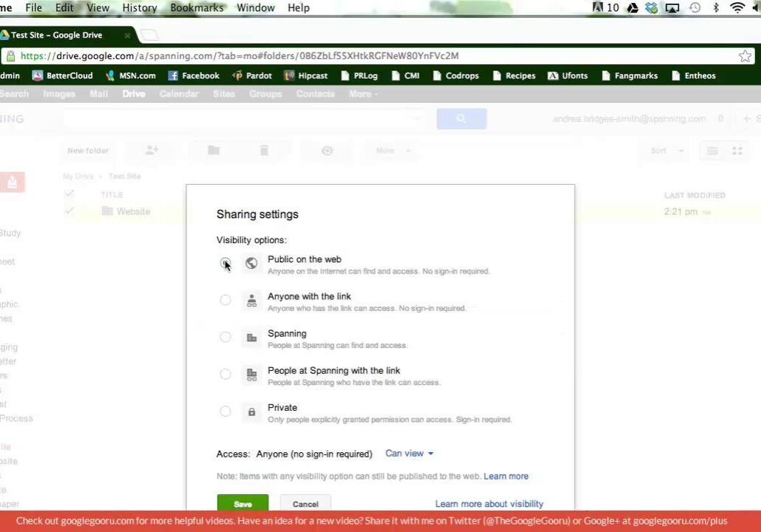Choose the Spanning visibility radio button
Screen dimensions: 761x532
225,337
